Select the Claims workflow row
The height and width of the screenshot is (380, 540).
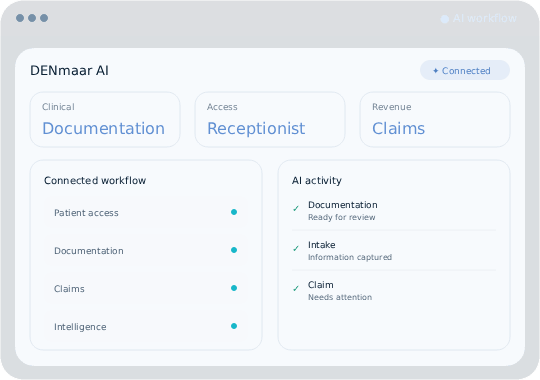(146, 288)
